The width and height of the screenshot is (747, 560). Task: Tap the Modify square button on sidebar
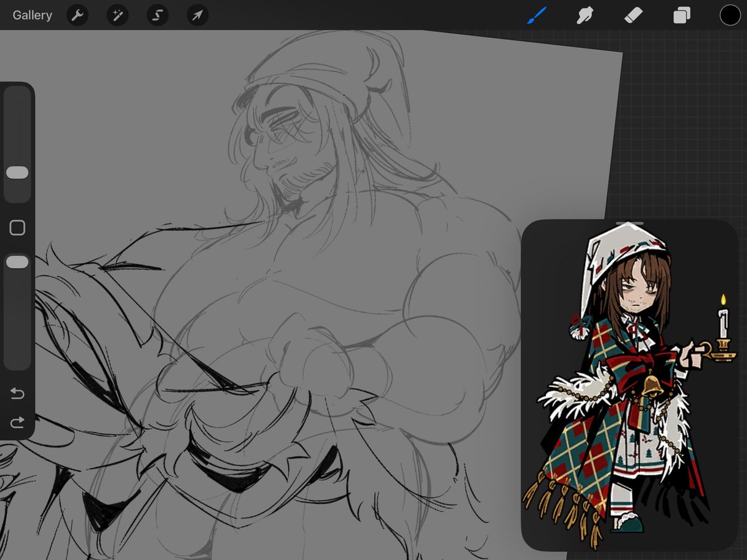pyautogui.click(x=17, y=228)
